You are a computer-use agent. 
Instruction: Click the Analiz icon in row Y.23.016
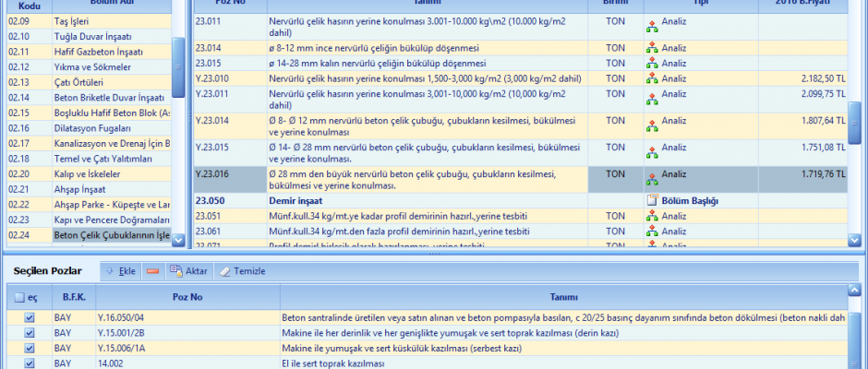pos(652,173)
